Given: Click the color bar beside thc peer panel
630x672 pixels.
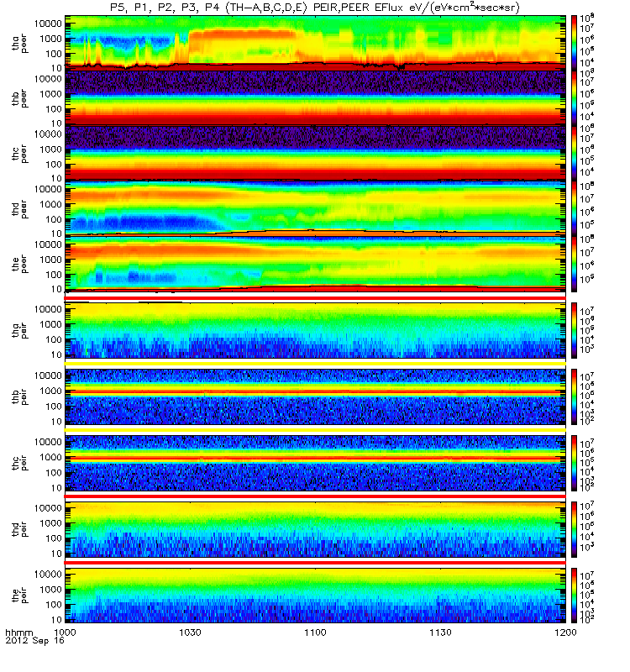Looking at the screenshot, I should (x=575, y=154).
